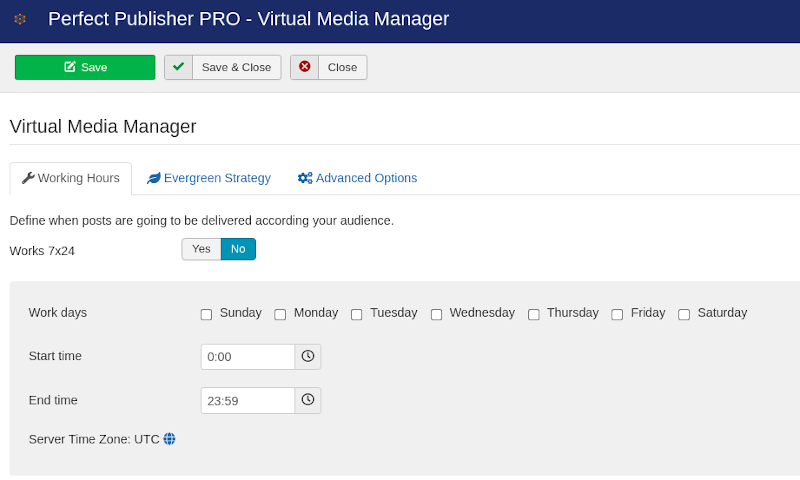Tick the Wednesday checkbox
Image resolution: width=800 pixels, height=480 pixels.
(436, 314)
